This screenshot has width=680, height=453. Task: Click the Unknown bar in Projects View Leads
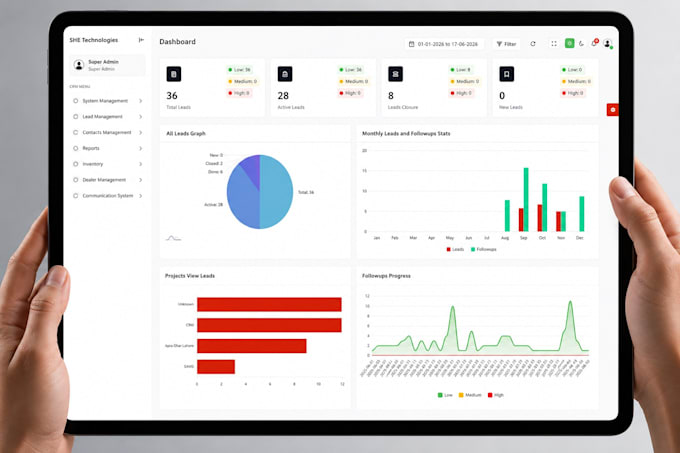coord(269,304)
